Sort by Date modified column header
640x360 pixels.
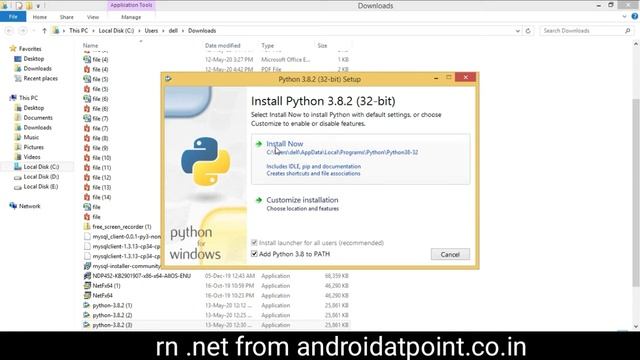222,46
